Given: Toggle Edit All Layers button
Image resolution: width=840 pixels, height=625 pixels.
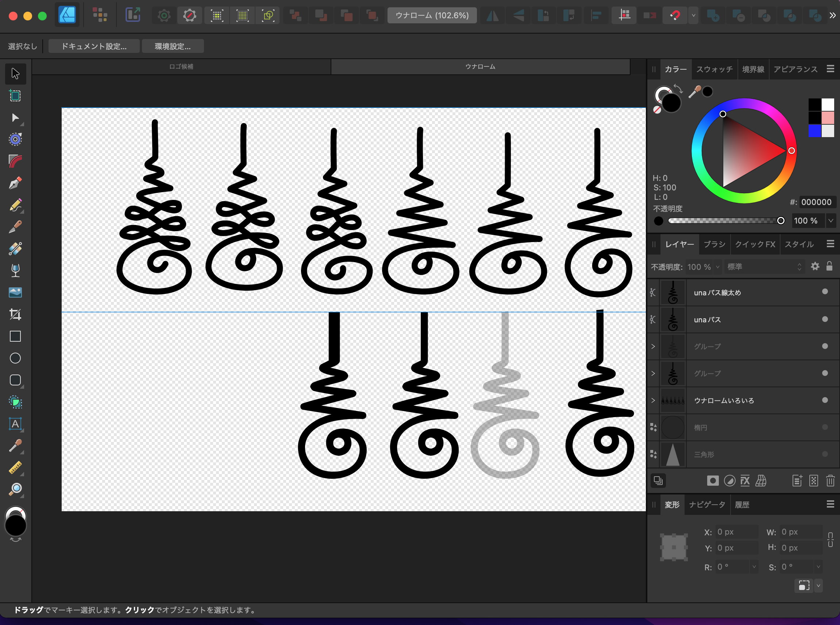Looking at the screenshot, I should click(x=658, y=481).
